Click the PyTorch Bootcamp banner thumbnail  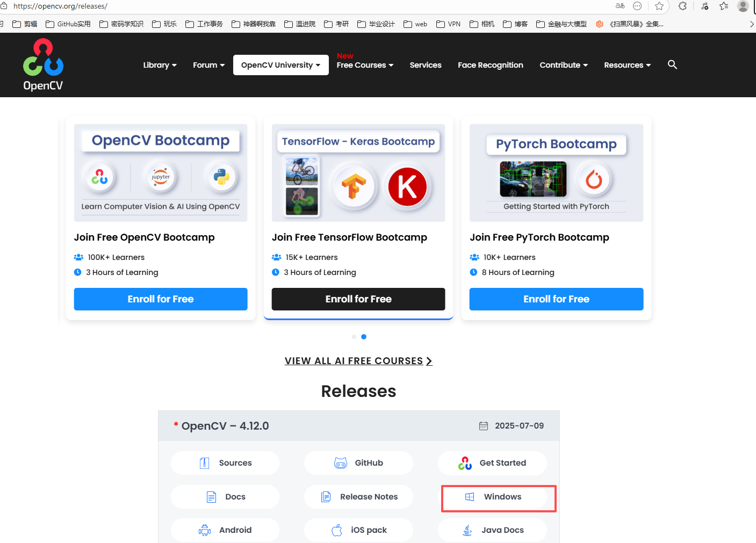point(556,173)
